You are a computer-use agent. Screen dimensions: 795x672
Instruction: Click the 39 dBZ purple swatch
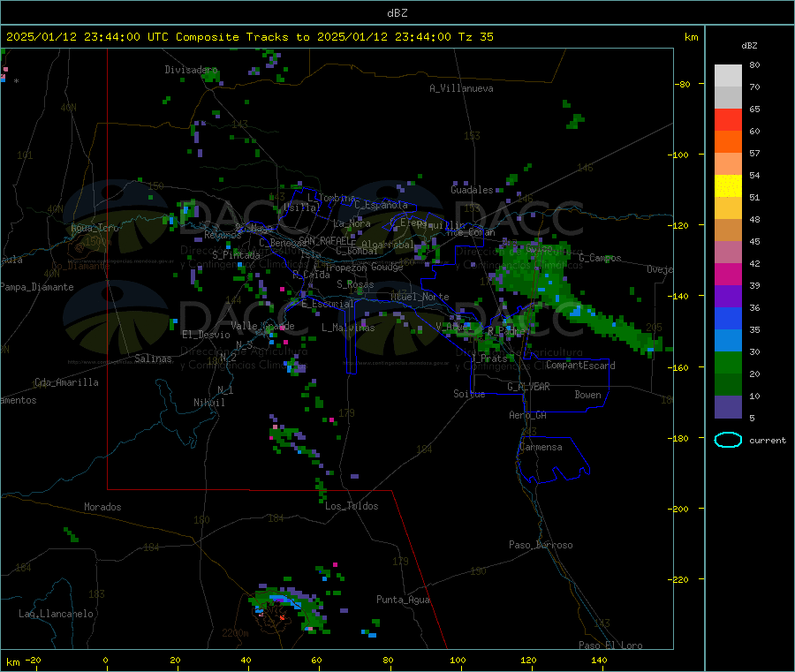728,297
